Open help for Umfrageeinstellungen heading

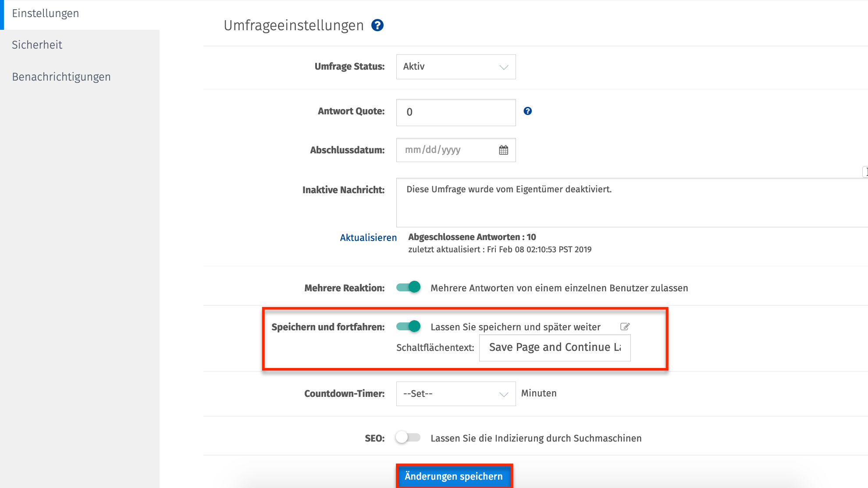coord(377,25)
